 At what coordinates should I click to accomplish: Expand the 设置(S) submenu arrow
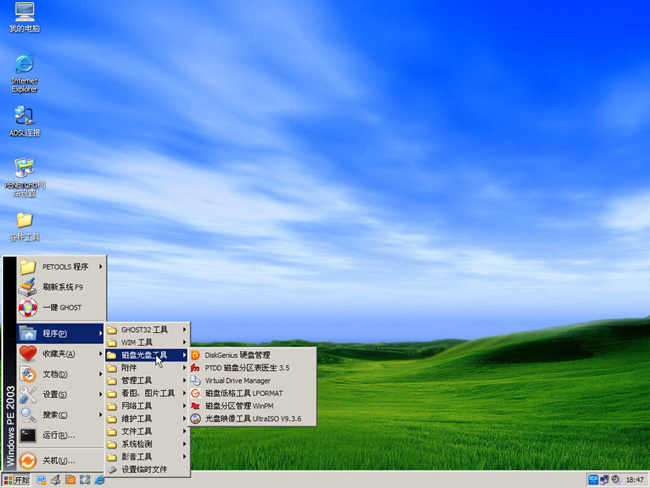click(x=100, y=394)
